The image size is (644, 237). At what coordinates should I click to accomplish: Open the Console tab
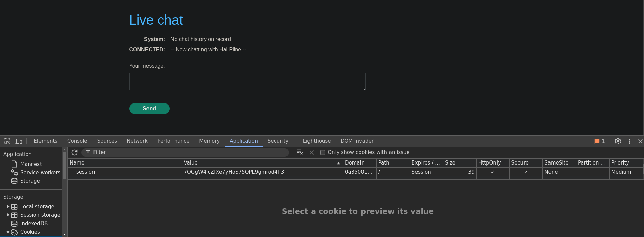[x=77, y=141]
